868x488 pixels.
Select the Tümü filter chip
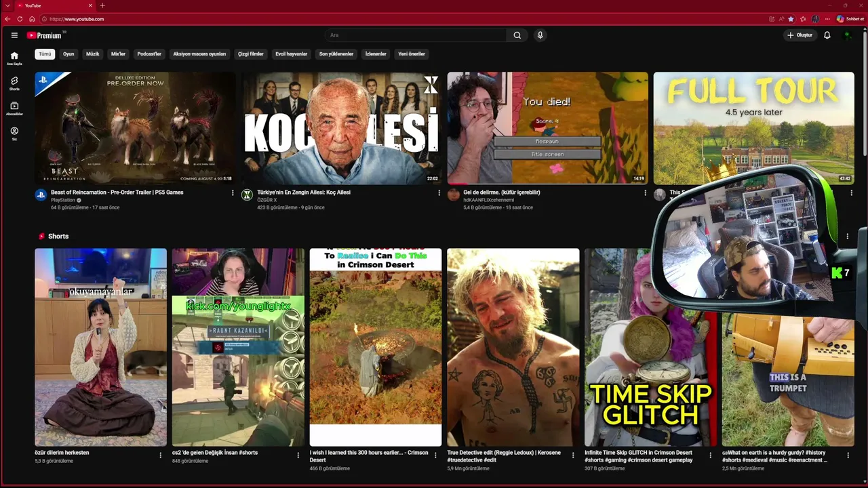pyautogui.click(x=45, y=54)
